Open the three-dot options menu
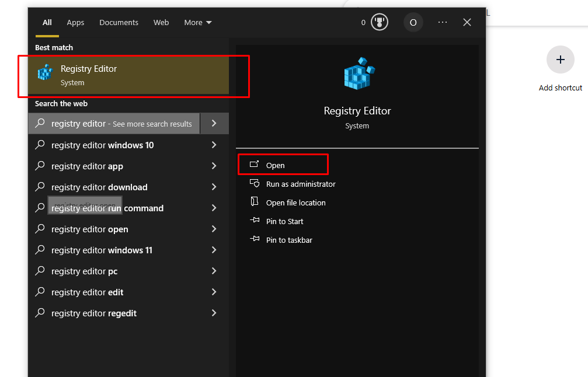Image resolution: width=588 pixels, height=377 pixels. 443,23
